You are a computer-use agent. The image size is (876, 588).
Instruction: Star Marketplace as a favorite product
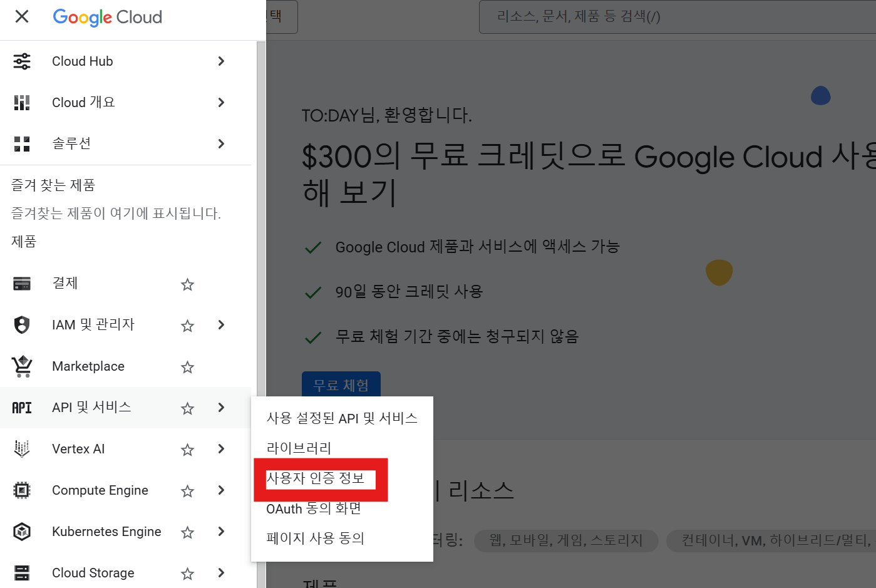187,367
